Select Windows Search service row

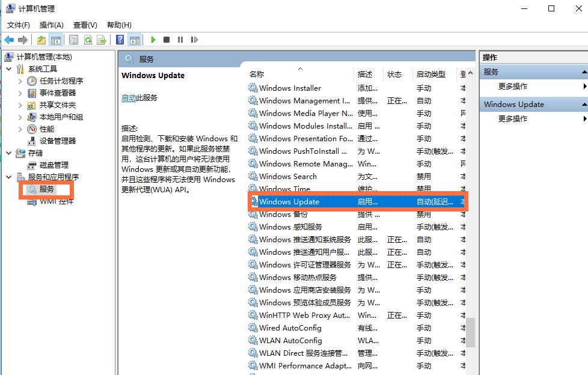coord(357,176)
